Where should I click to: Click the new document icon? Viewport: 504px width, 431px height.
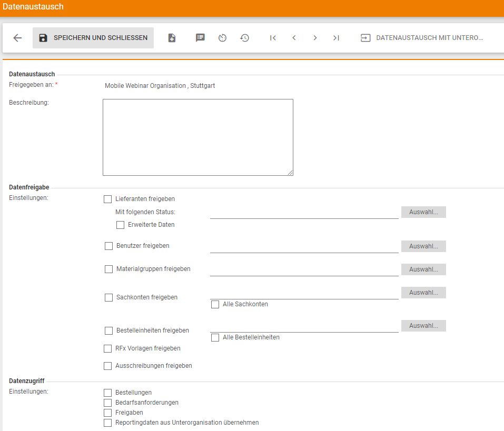pyautogui.click(x=172, y=38)
